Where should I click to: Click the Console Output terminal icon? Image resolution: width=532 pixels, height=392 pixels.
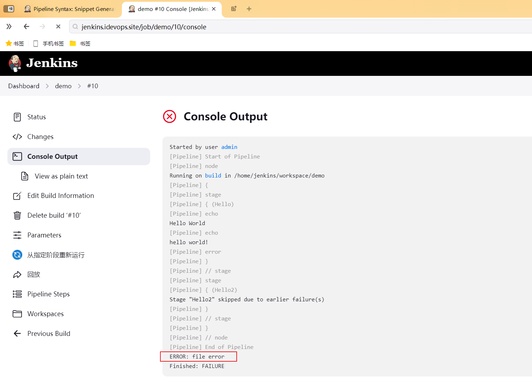pyautogui.click(x=17, y=156)
